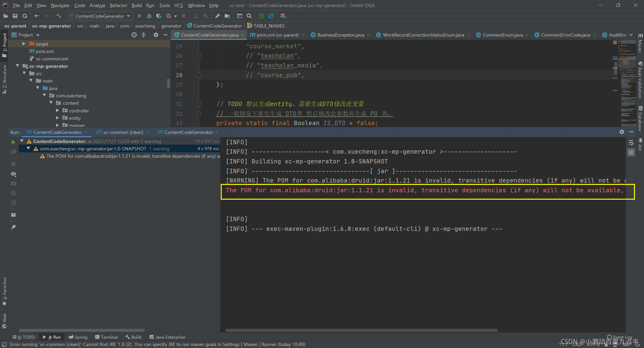Open the Java Enterprise tool window
The width and height of the screenshot is (644, 348).
[x=167, y=337]
